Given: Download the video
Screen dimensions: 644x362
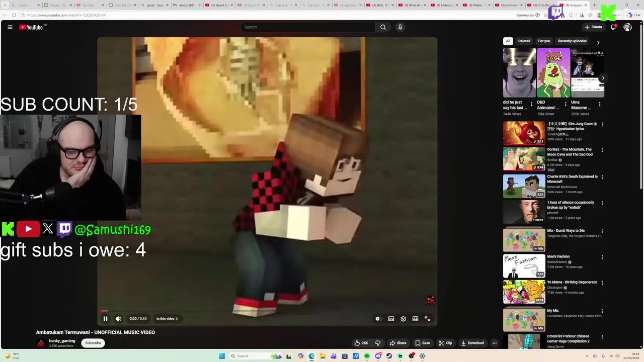Looking at the screenshot, I should coord(472,343).
